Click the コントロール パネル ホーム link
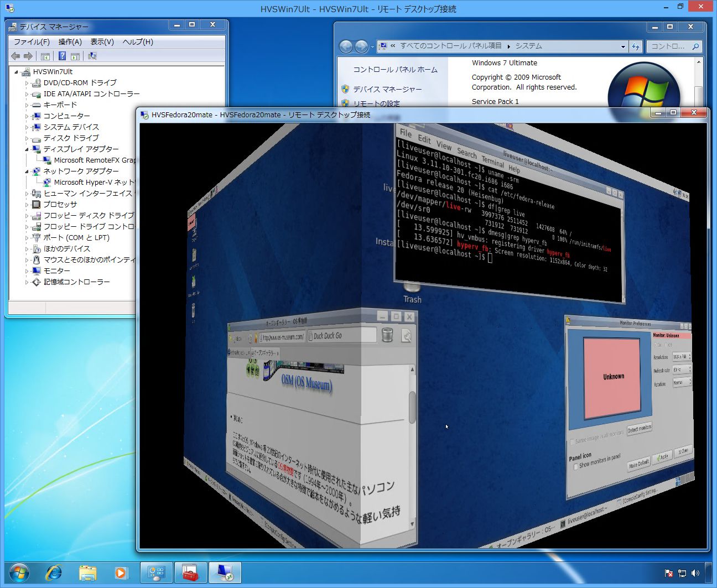 coord(395,69)
